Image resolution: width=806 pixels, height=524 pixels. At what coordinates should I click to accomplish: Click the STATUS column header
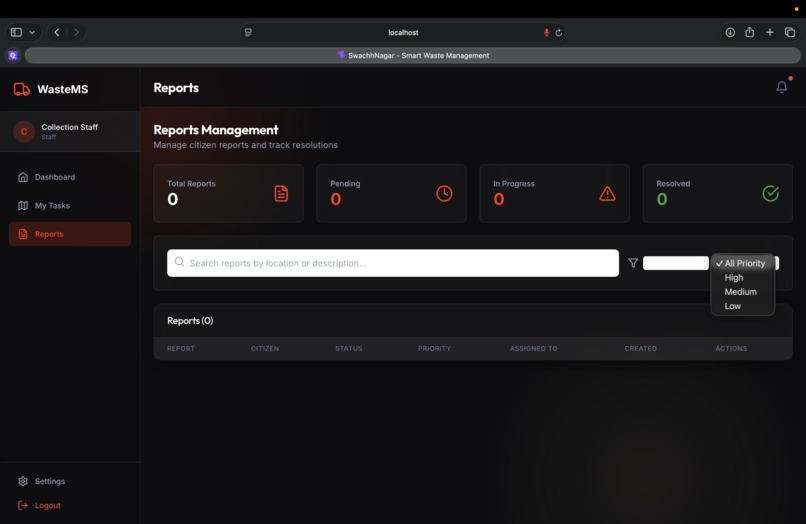coord(349,349)
